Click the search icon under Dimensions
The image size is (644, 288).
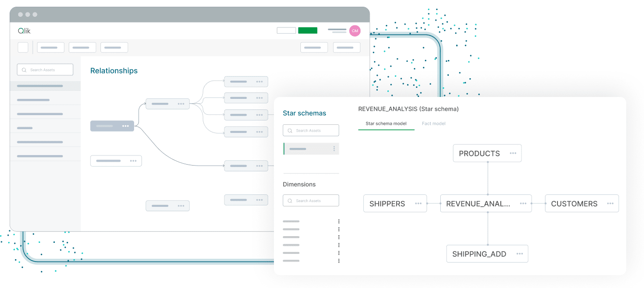[290, 200]
